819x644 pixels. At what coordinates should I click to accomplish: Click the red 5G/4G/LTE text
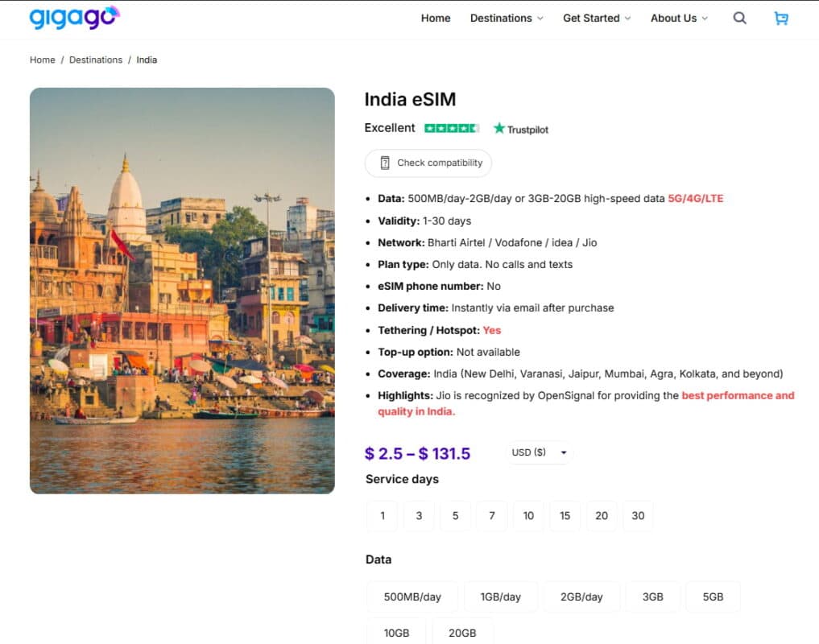(x=696, y=199)
